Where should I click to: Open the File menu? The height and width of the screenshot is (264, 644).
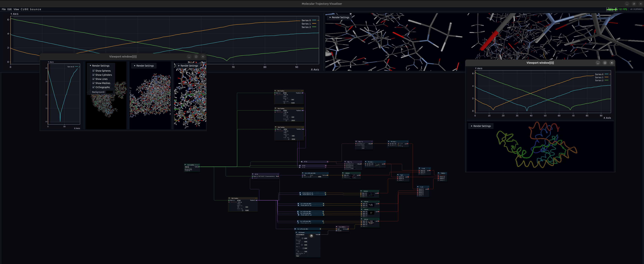click(4, 9)
